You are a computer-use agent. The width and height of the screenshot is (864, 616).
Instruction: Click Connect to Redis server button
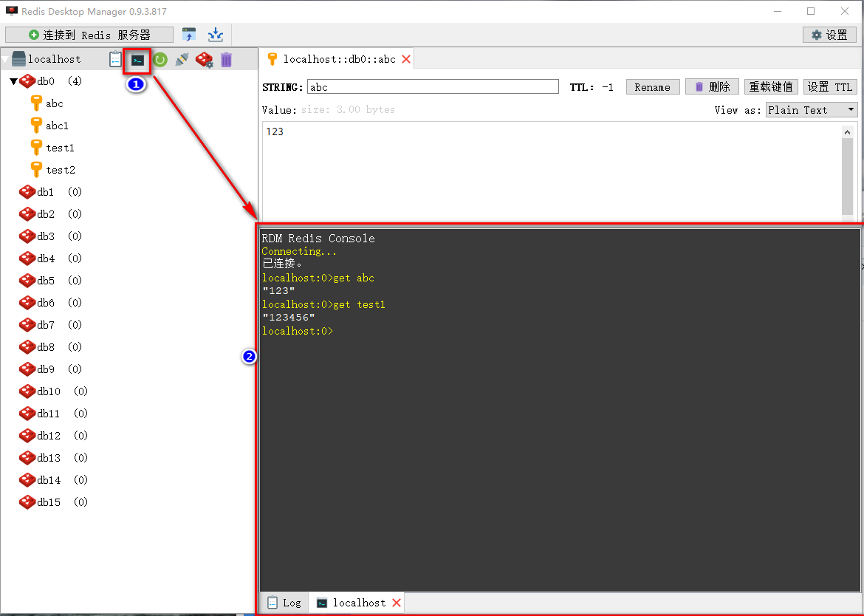[x=89, y=35]
